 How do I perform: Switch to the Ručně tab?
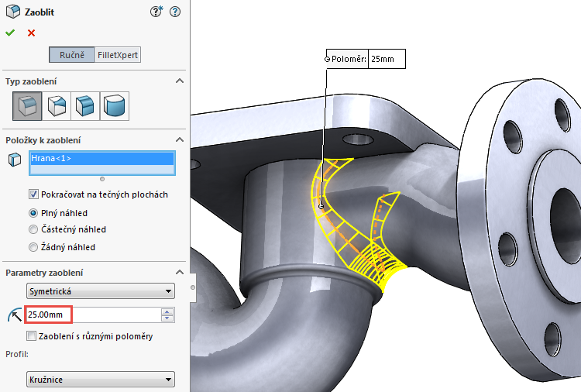[72, 55]
